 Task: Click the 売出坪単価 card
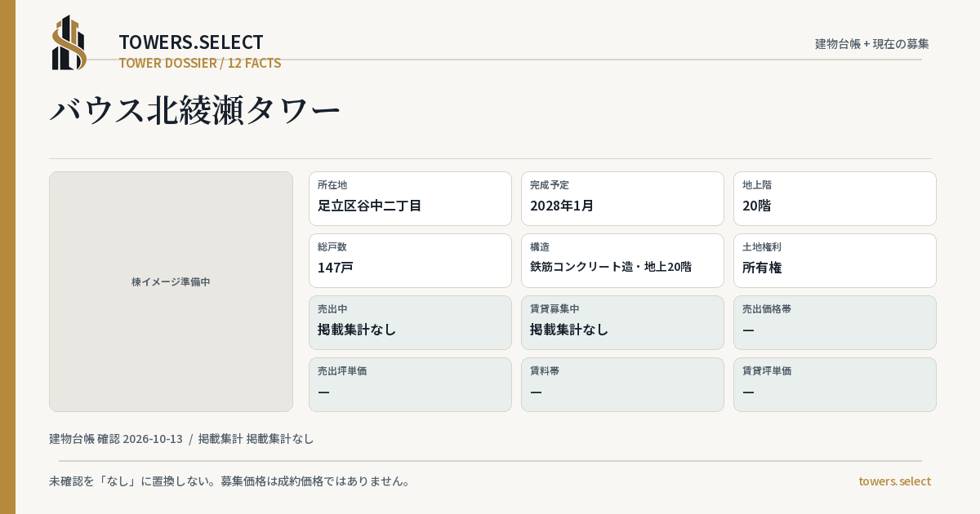(x=410, y=384)
